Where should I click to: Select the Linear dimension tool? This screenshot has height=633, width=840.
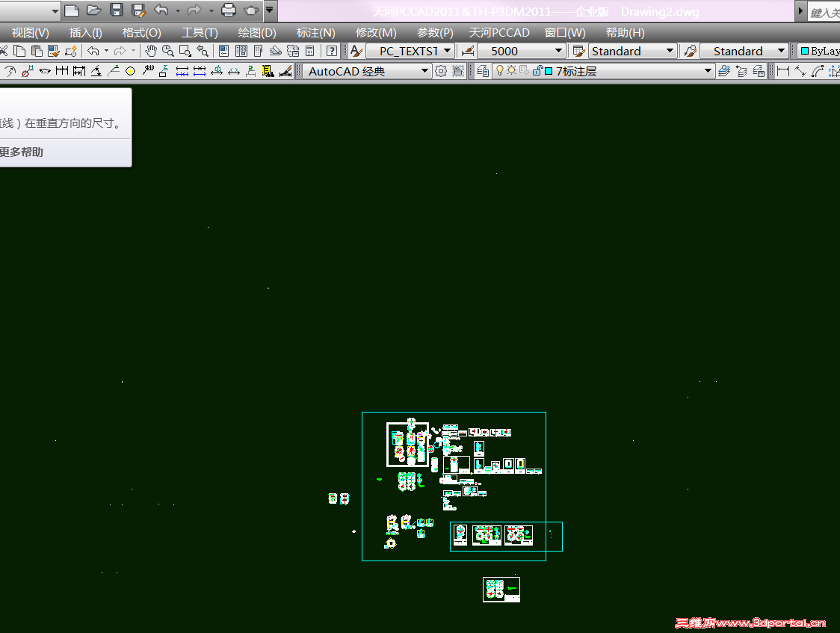click(x=783, y=71)
